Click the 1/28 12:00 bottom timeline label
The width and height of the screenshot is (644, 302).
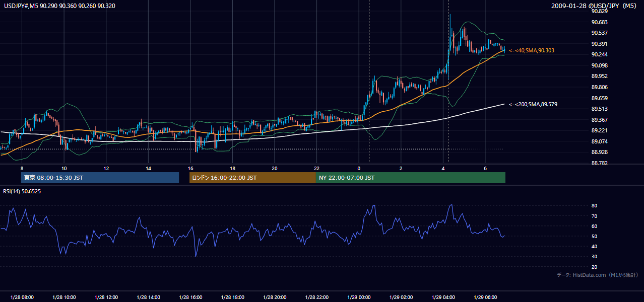coord(106,297)
